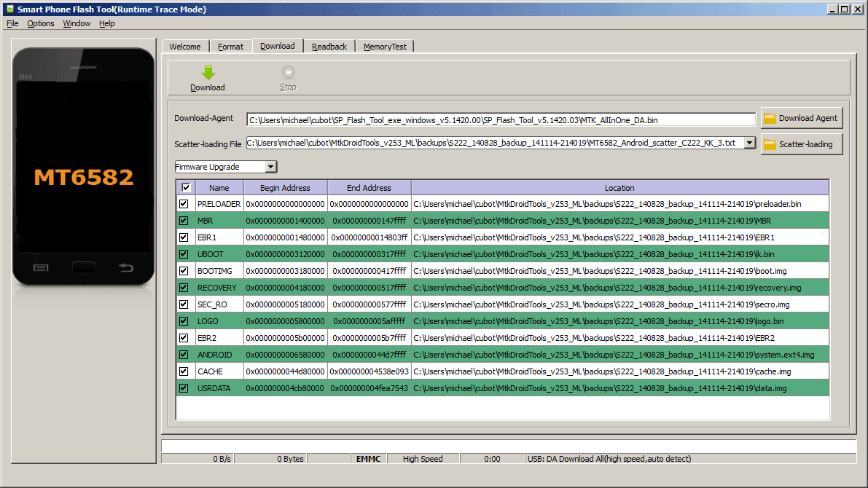
Task: Open the File menu
Action: 12,23
